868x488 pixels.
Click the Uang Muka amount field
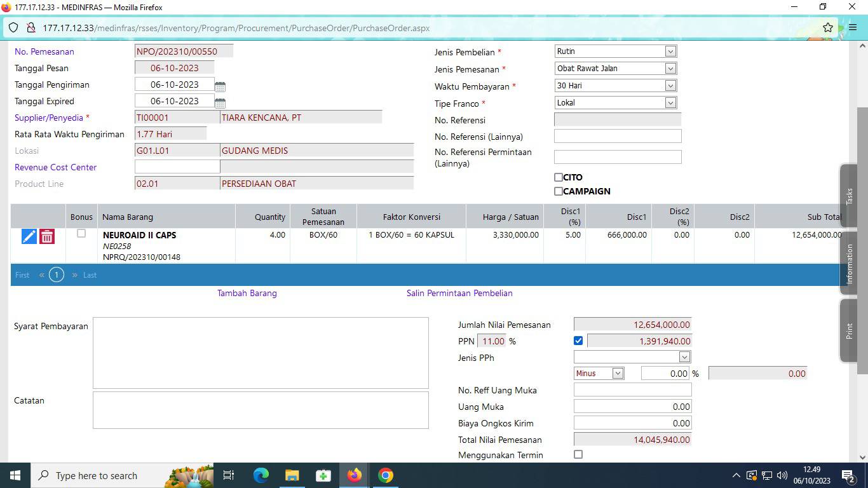[x=632, y=407]
